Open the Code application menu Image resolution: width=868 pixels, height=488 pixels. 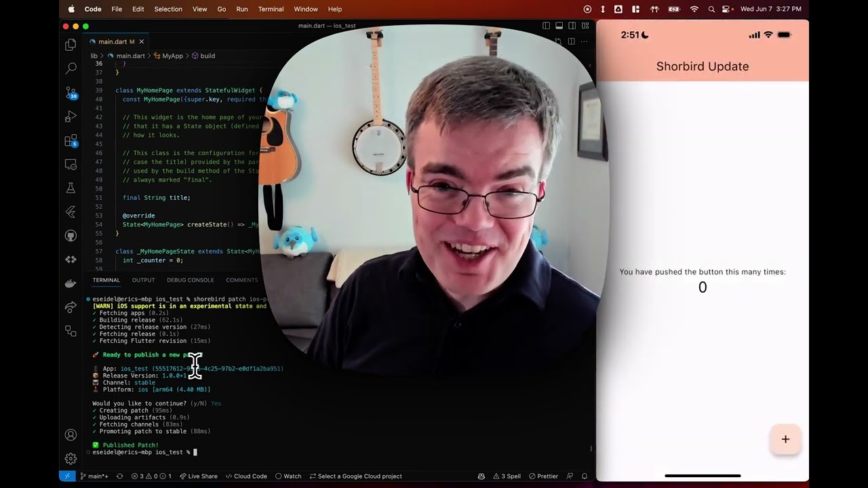(x=93, y=9)
